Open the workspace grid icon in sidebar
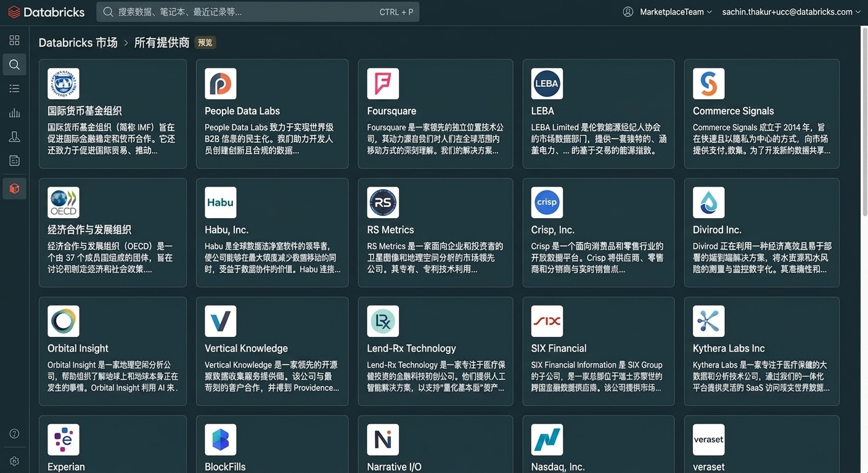Image resolution: width=868 pixels, height=473 pixels. (14, 41)
